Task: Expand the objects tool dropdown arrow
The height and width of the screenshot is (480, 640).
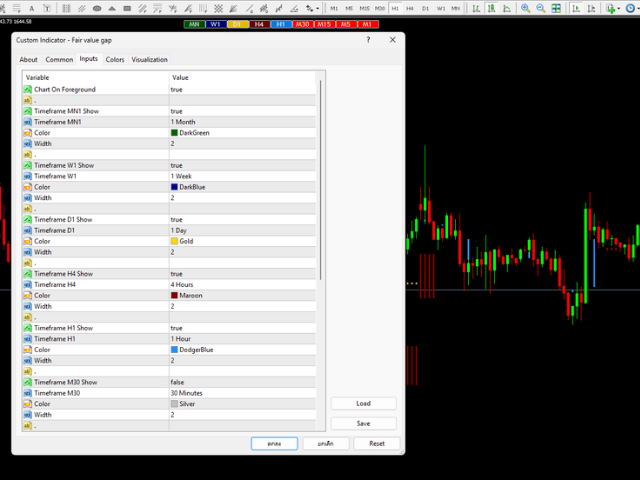Action: [318, 9]
